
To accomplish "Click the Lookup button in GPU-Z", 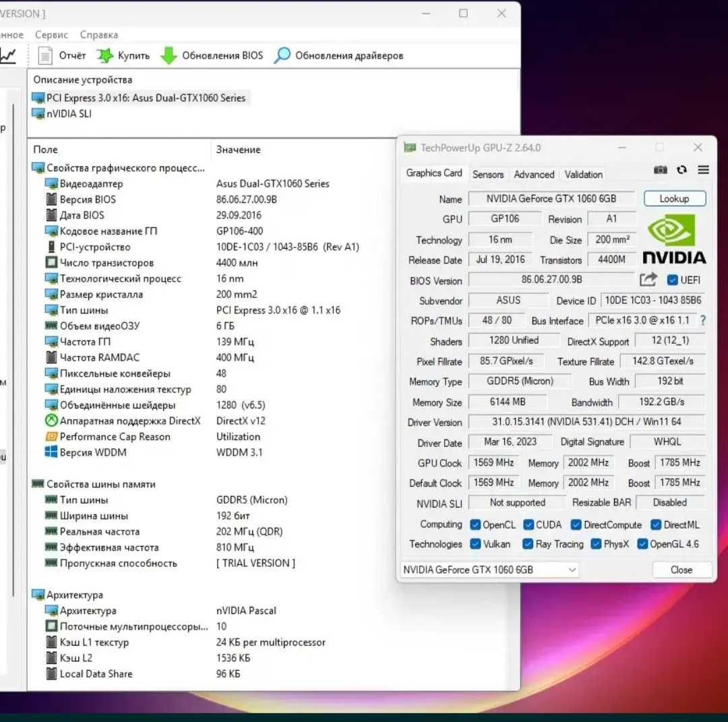I will [x=675, y=199].
